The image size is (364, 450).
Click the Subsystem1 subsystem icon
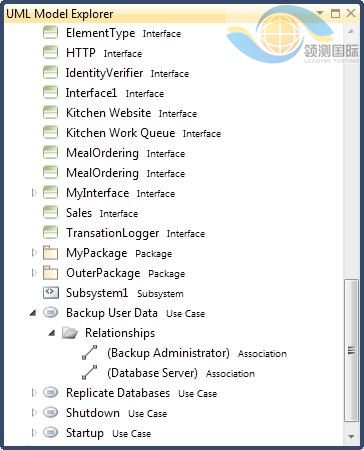pyautogui.click(x=51, y=293)
